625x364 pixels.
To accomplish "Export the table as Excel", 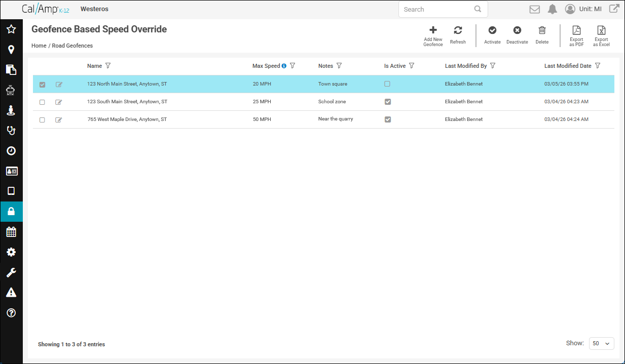I will (601, 36).
